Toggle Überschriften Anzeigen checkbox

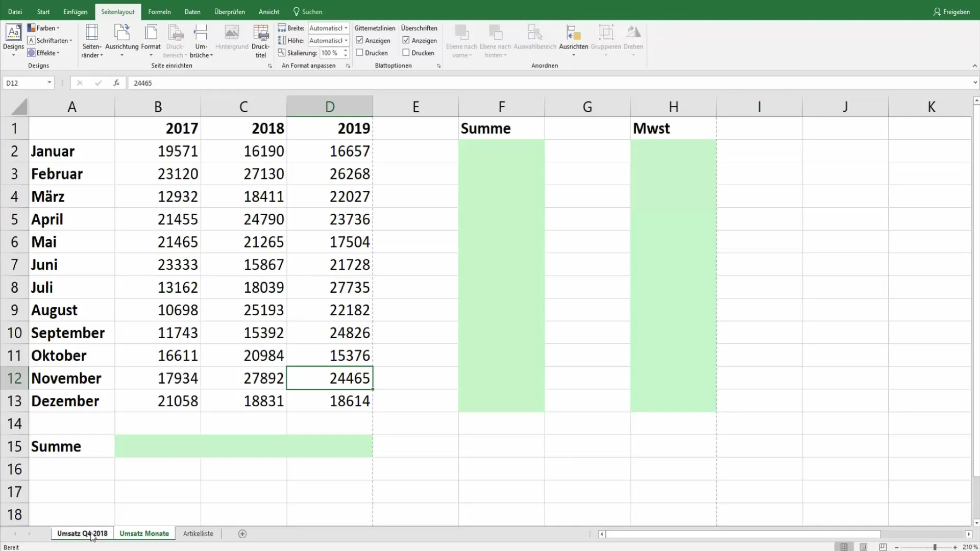406,40
